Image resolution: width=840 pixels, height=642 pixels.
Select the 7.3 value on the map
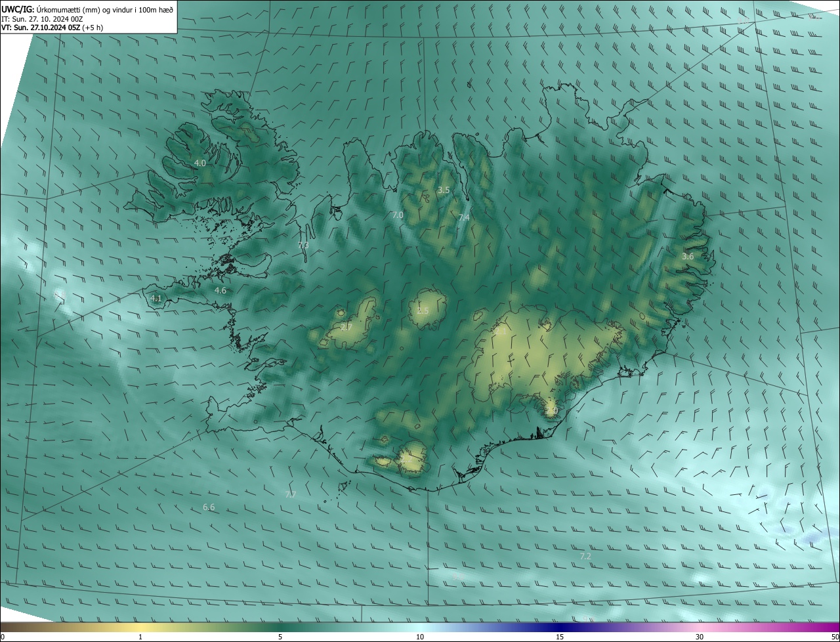coord(303,245)
